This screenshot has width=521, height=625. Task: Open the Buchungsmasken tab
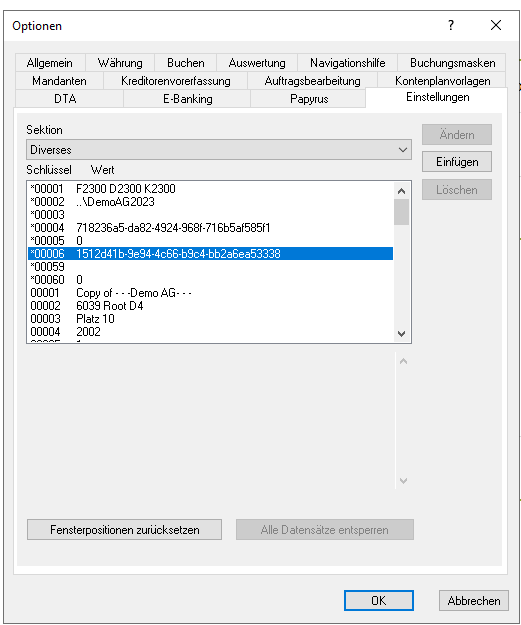point(452,63)
